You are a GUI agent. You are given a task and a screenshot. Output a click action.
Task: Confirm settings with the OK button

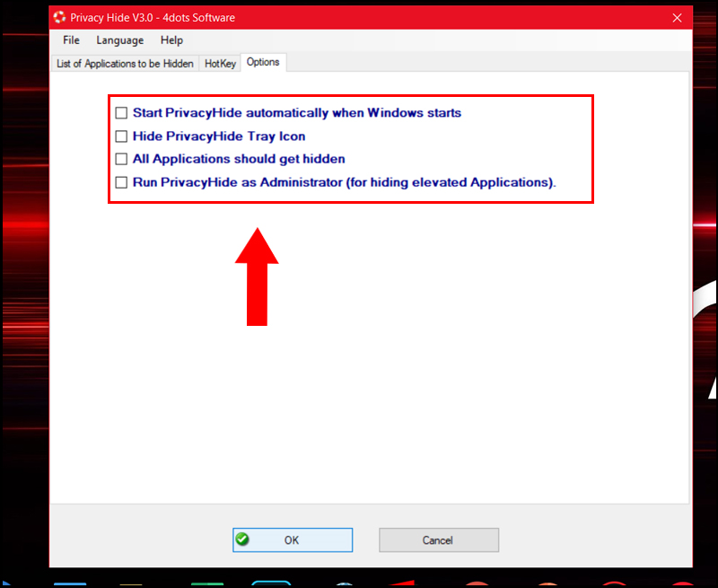293,540
